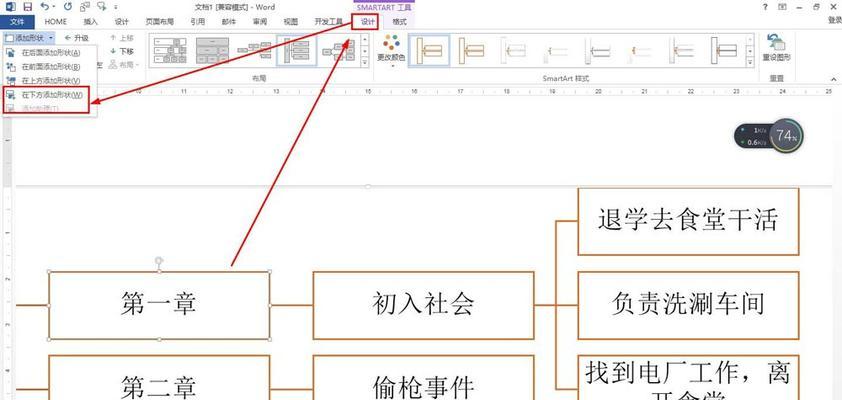Switch to the HOME ribbon tab

pyautogui.click(x=56, y=22)
